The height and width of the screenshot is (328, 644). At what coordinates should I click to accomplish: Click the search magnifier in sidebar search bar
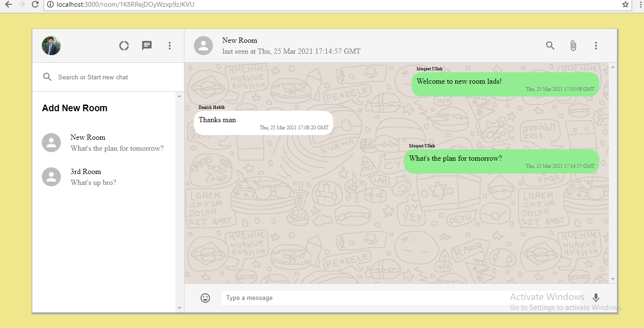[47, 77]
